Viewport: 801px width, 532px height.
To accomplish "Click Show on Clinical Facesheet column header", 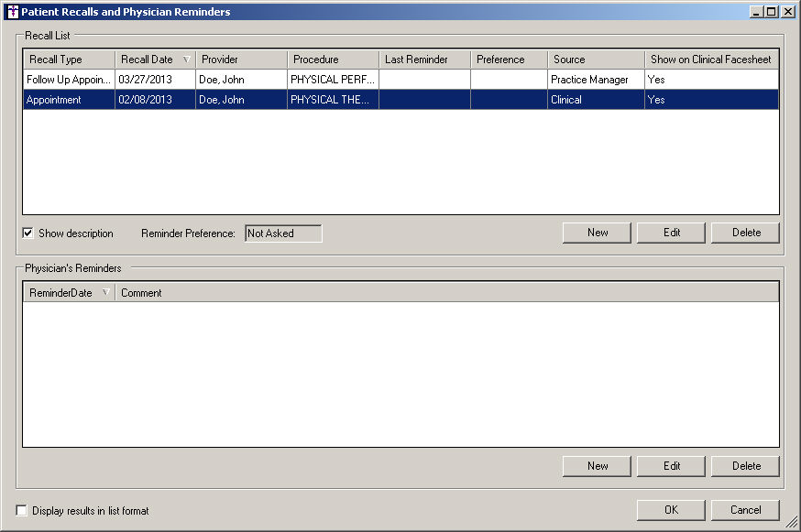I will pos(711,60).
